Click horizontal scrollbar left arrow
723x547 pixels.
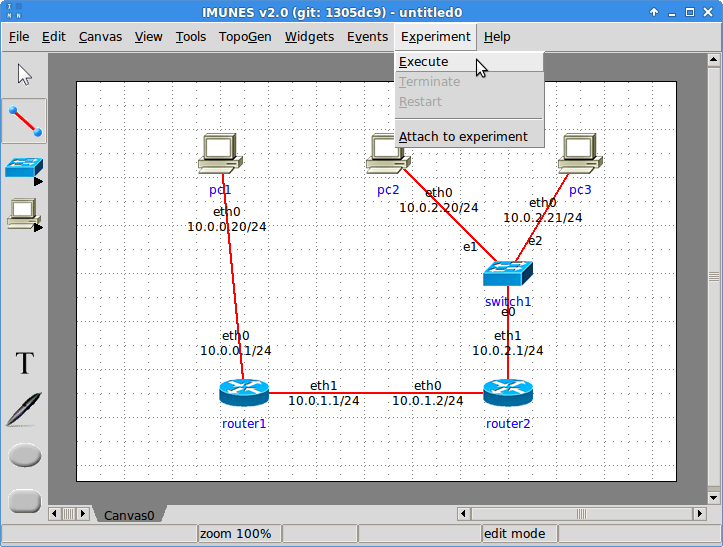point(463,513)
